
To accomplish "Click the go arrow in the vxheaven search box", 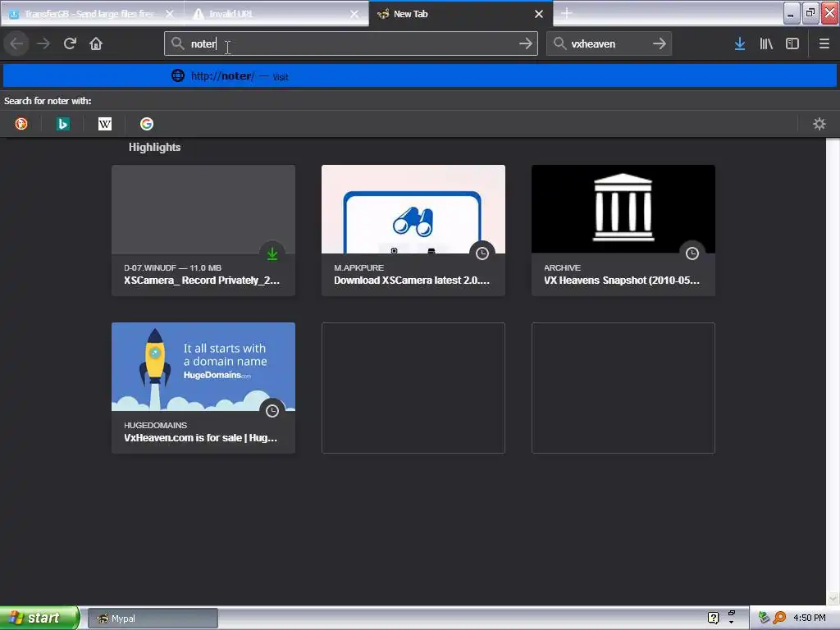I will point(660,43).
